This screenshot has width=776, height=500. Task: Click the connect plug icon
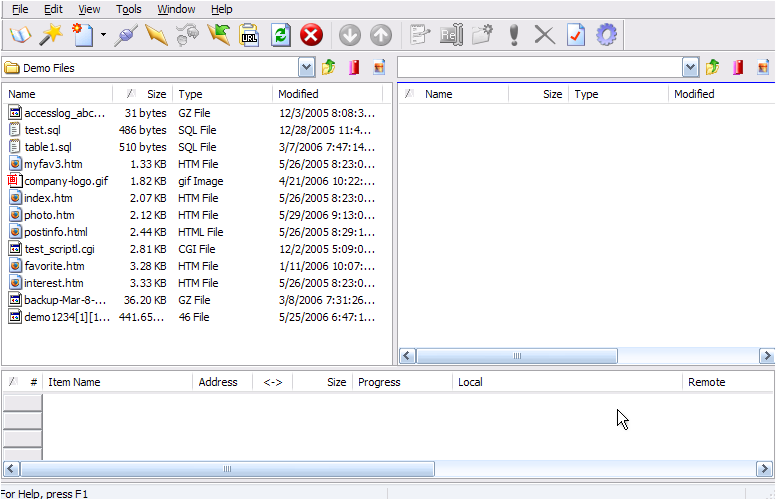tap(126, 35)
